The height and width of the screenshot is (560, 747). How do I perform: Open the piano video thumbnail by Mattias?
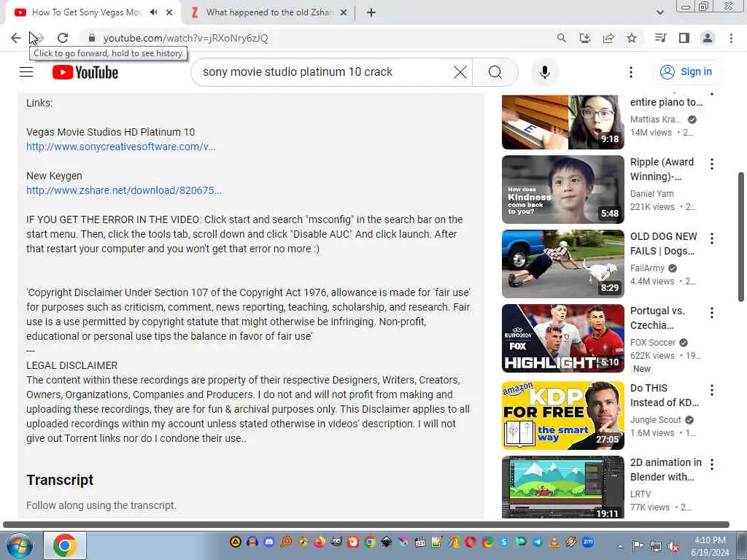[562, 122]
